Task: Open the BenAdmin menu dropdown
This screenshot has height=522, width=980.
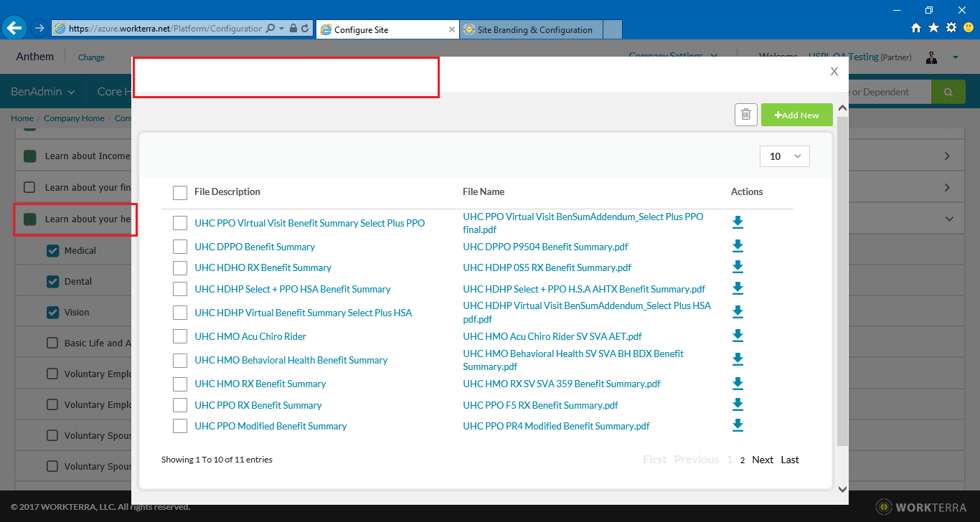Action: pyautogui.click(x=42, y=92)
